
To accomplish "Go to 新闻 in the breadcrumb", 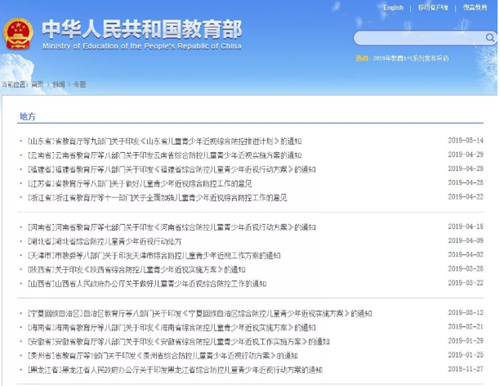I will coord(58,84).
